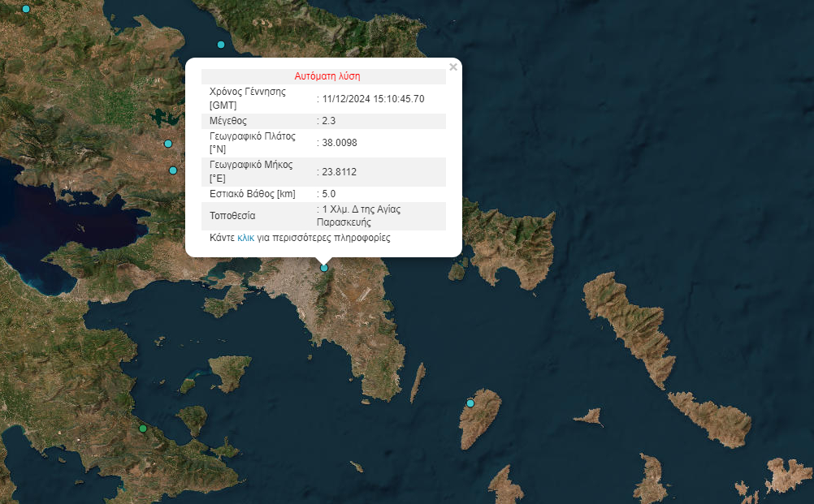Click the longitude value 23.8112
Screen dimensions: 814x504
click(339, 171)
